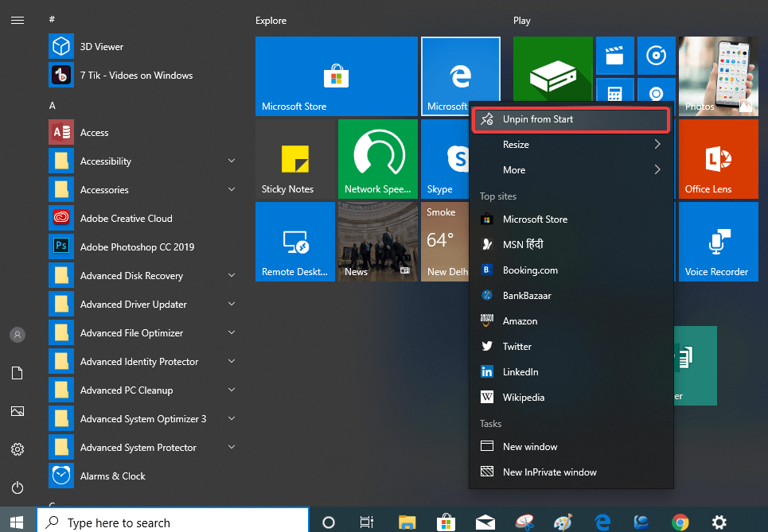Open Pictures icon in Start sidebar
The image size is (768, 532).
(18, 411)
